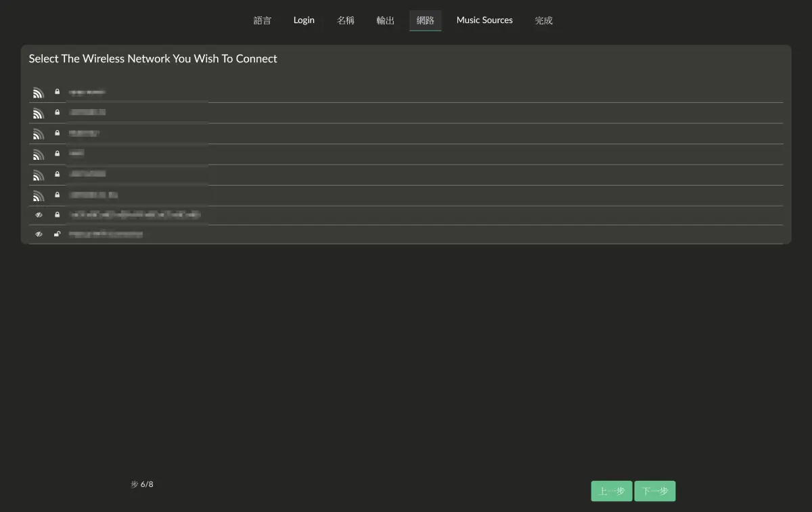Click the hidden-network icon on the secured row
Viewport: 812px width, 512px height.
pos(39,215)
